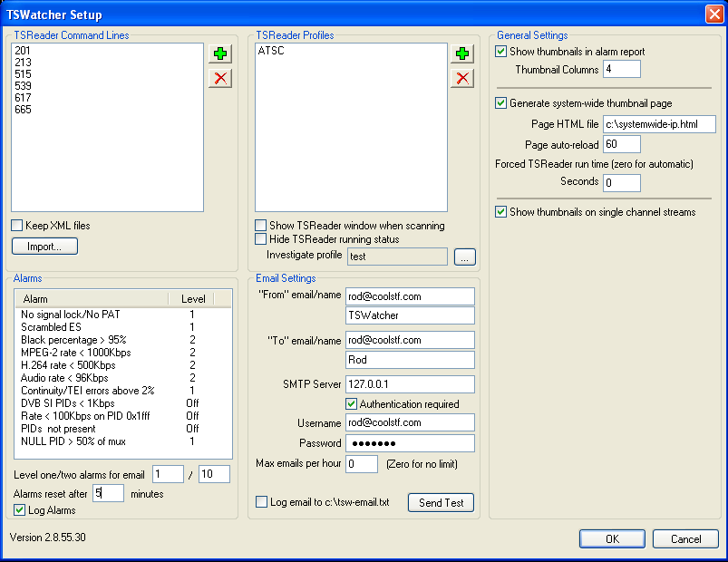728x562 pixels.
Task: Click the Thumbnail Columns field
Action: coord(622,69)
